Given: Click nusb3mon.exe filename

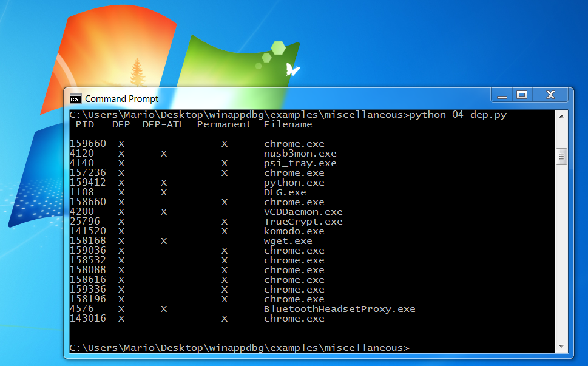Looking at the screenshot, I should click(300, 154).
